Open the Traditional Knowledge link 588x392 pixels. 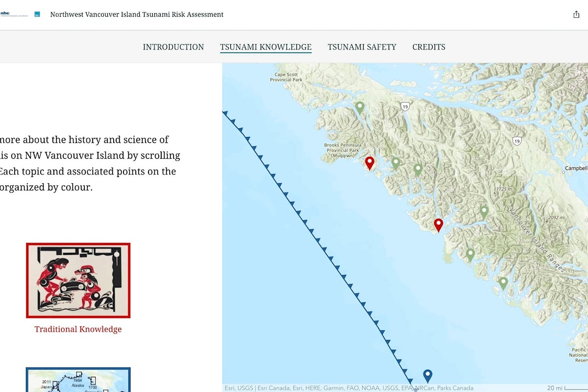click(x=77, y=329)
